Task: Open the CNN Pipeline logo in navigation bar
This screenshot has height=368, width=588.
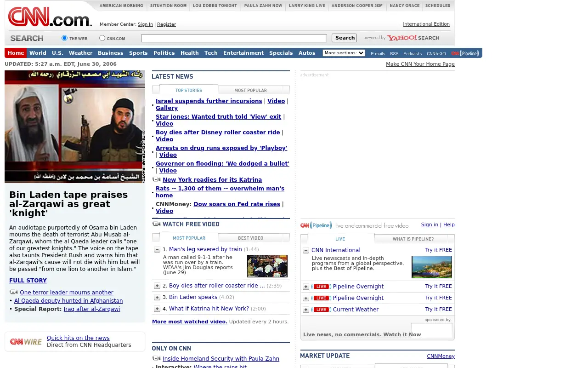Action: tap(465, 53)
